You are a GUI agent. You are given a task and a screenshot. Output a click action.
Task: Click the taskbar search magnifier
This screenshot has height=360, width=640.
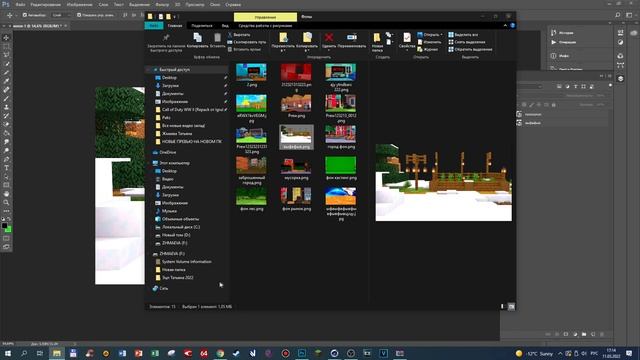click(24, 353)
